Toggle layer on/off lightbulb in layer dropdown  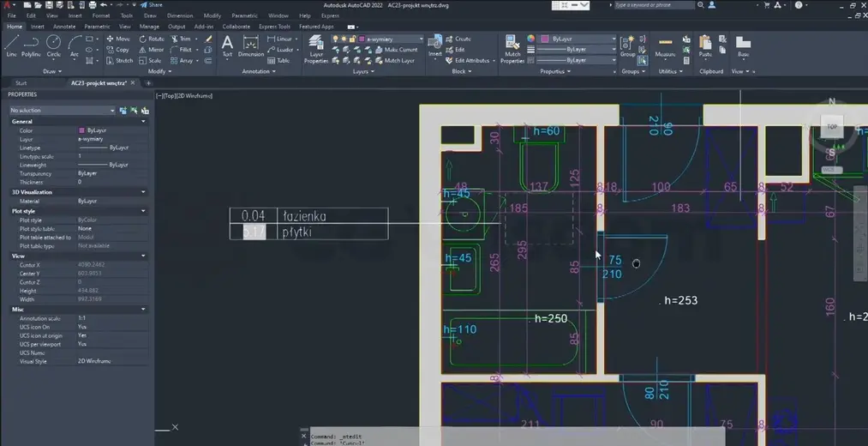(336, 39)
